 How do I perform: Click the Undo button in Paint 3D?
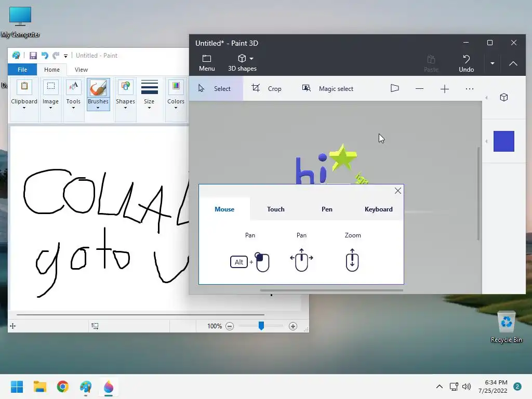pos(466,63)
